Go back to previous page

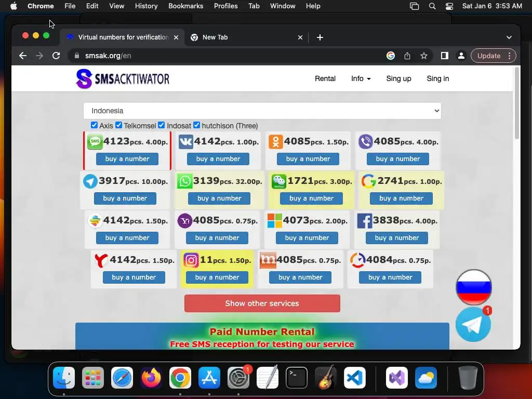pyautogui.click(x=23, y=56)
